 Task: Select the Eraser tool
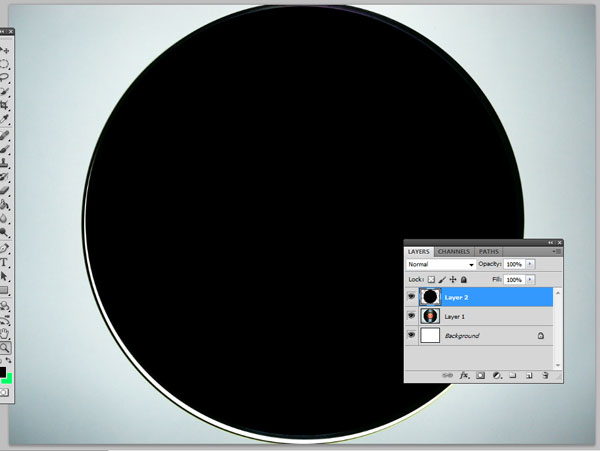tap(5, 190)
